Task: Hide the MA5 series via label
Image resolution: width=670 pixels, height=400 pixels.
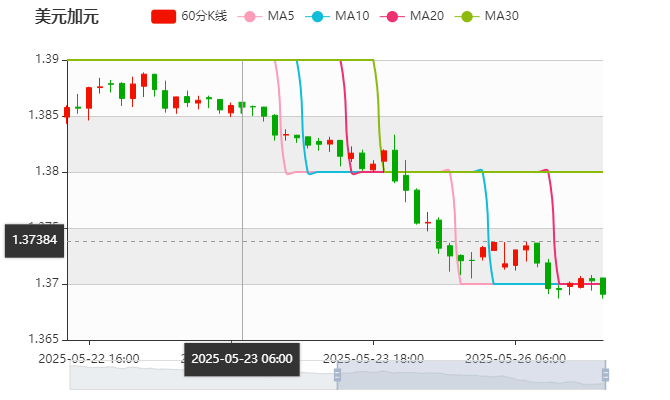Action: pos(282,17)
